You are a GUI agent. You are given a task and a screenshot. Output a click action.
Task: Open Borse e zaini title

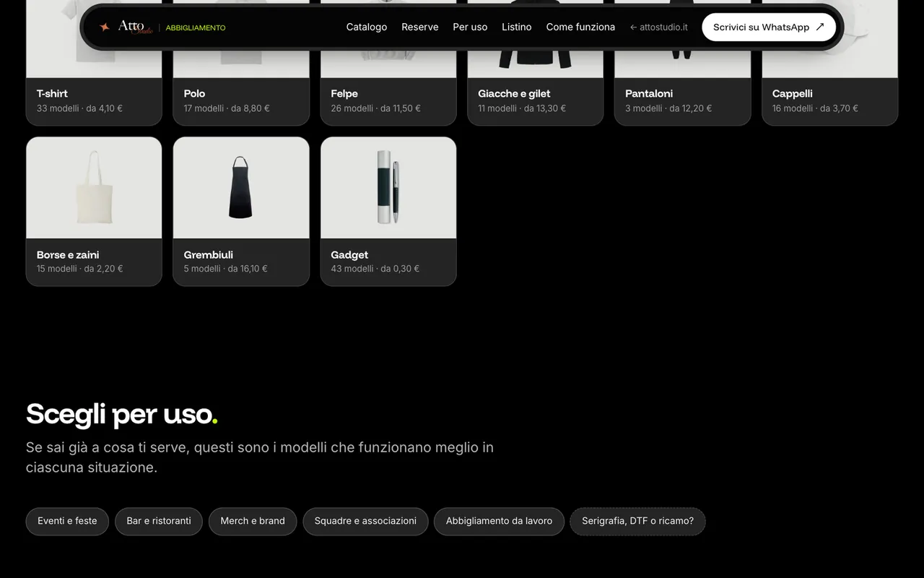click(68, 254)
